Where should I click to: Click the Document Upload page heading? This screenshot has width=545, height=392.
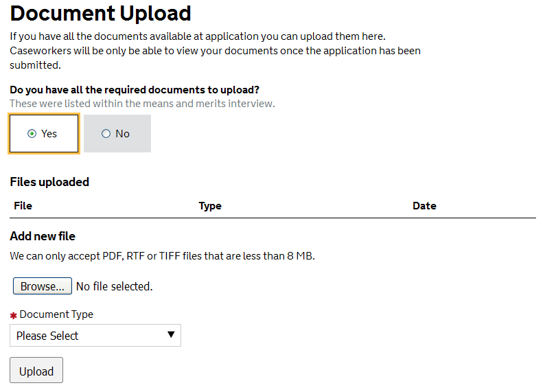click(100, 13)
